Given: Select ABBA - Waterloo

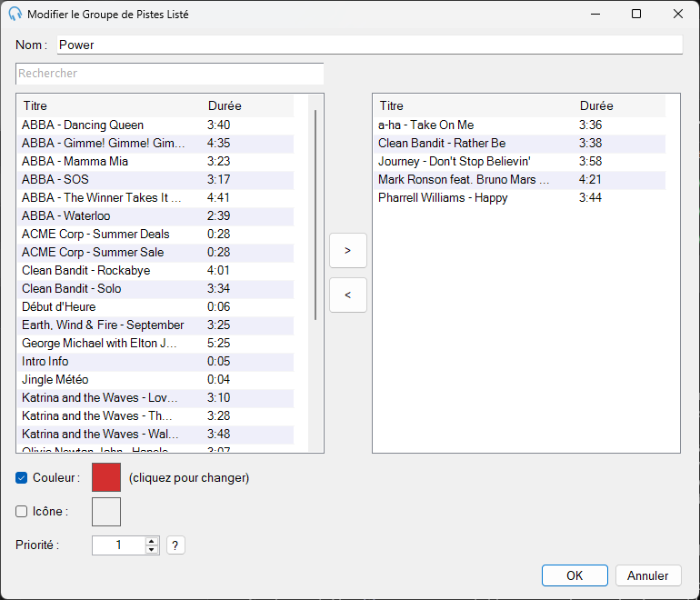Looking at the screenshot, I should 155,216.
